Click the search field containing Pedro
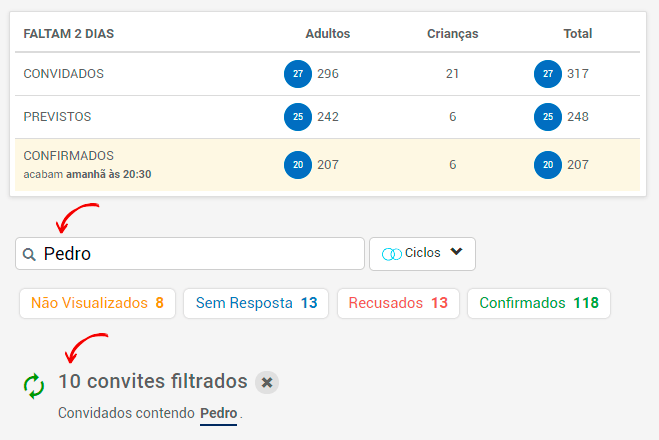Image resolution: width=659 pixels, height=440 pixels. (x=190, y=254)
